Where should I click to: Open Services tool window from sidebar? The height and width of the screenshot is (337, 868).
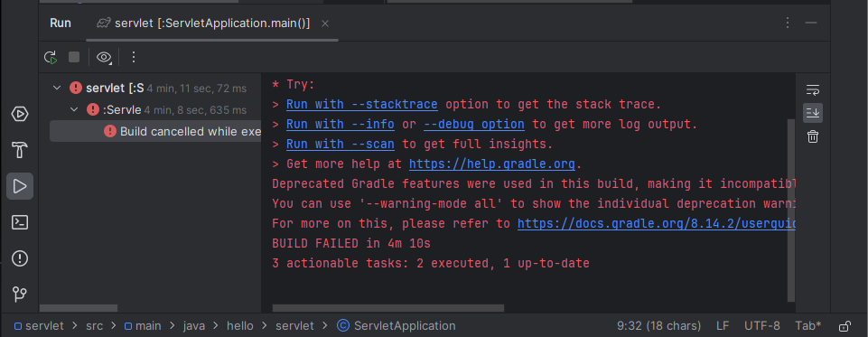(x=20, y=114)
